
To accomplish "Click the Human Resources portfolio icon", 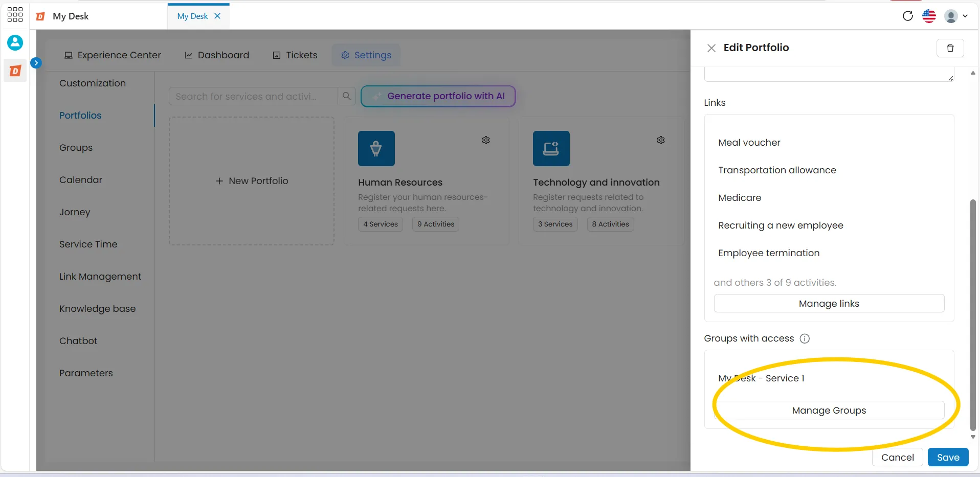I will 376,149.
